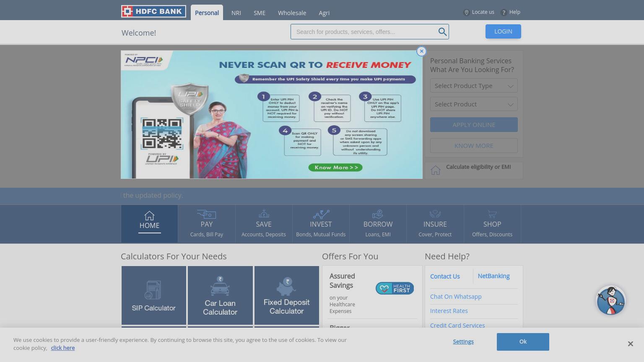Click the APPLY ONLINE button
Screen dimensions: 644x362
click(x=474, y=125)
